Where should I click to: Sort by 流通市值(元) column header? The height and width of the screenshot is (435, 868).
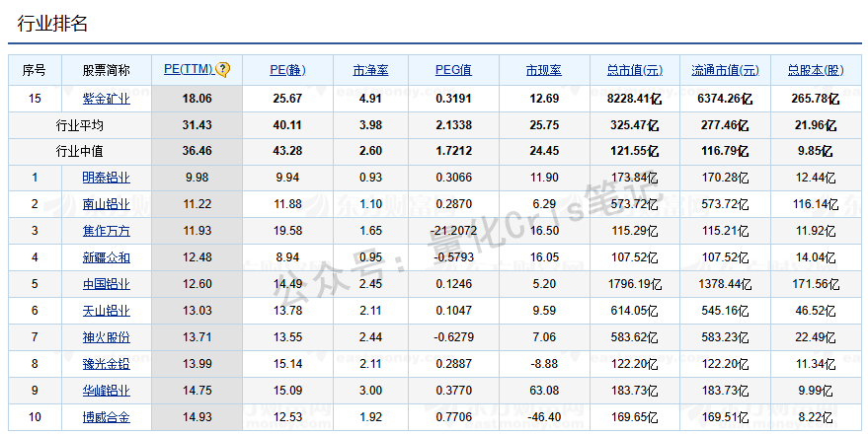pos(725,70)
